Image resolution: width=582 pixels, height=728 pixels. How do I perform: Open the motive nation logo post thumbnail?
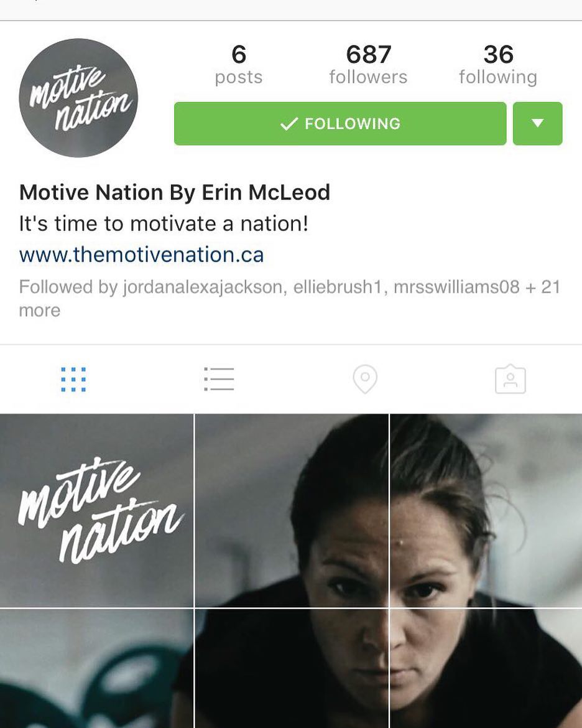tap(96, 510)
